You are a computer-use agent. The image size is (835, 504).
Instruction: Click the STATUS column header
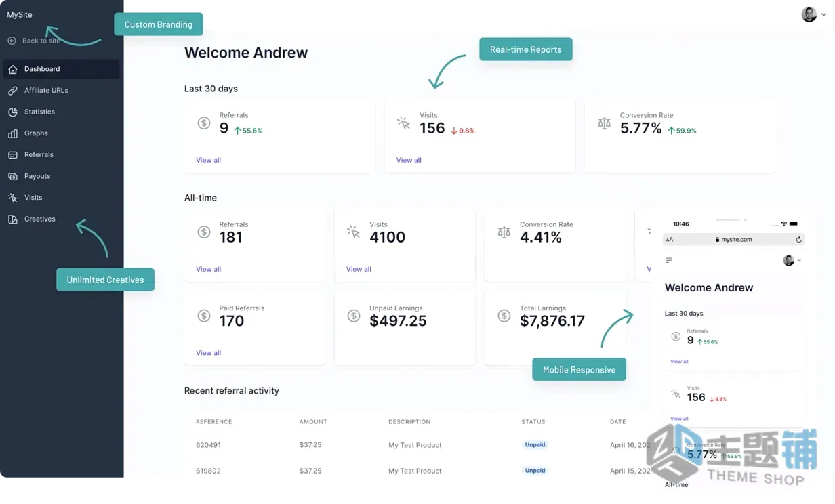point(533,422)
